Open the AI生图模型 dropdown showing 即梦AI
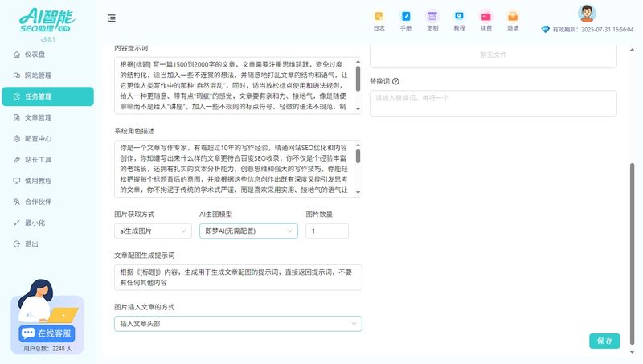The image size is (643, 364). coord(248,231)
